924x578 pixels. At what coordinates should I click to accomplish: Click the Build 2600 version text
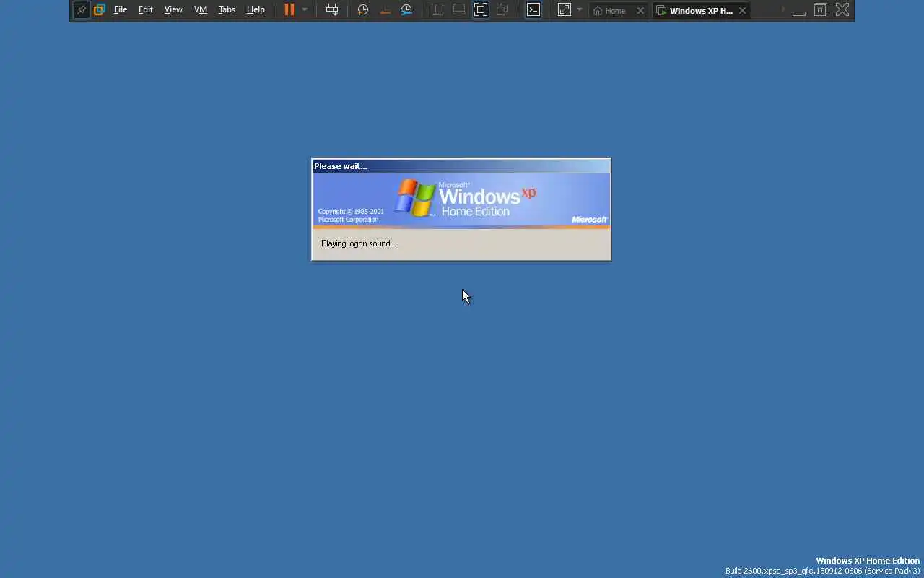pyautogui.click(x=823, y=571)
